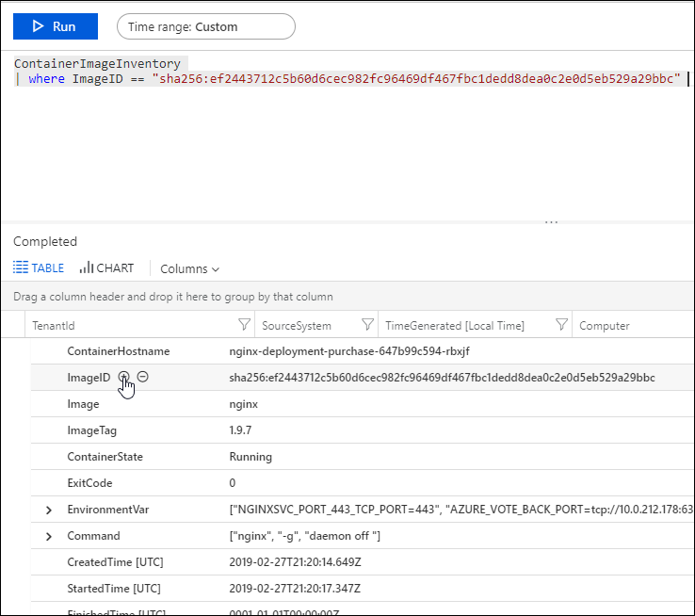Switch to the TABLE results view
Image resolution: width=695 pixels, height=616 pixels.
[39, 268]
